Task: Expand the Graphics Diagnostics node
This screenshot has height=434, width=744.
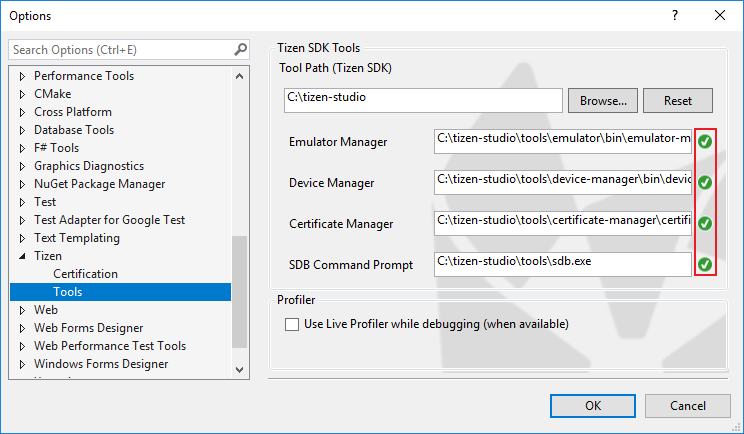Action: pyautogui.click(x=22, y=166)
